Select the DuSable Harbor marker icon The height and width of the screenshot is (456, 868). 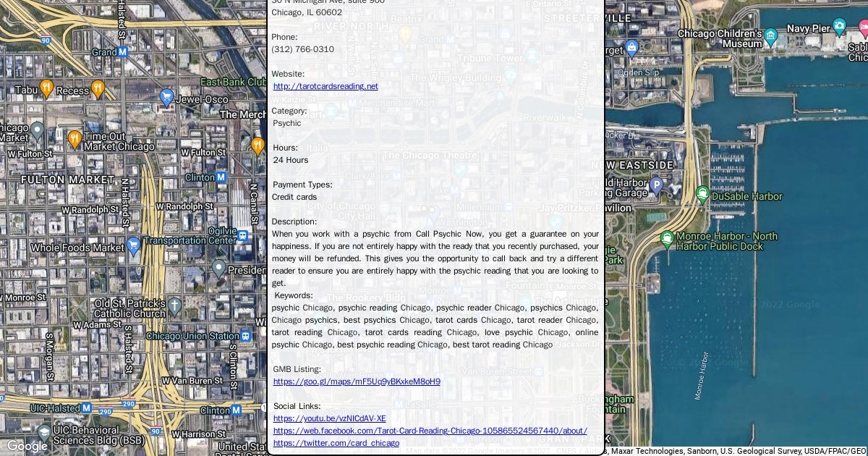click(702, 195)
